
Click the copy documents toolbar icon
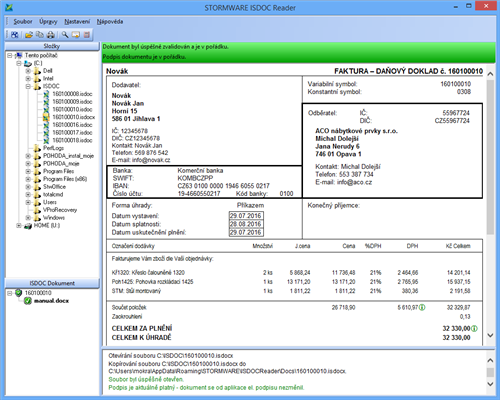[x=40, y=34]
